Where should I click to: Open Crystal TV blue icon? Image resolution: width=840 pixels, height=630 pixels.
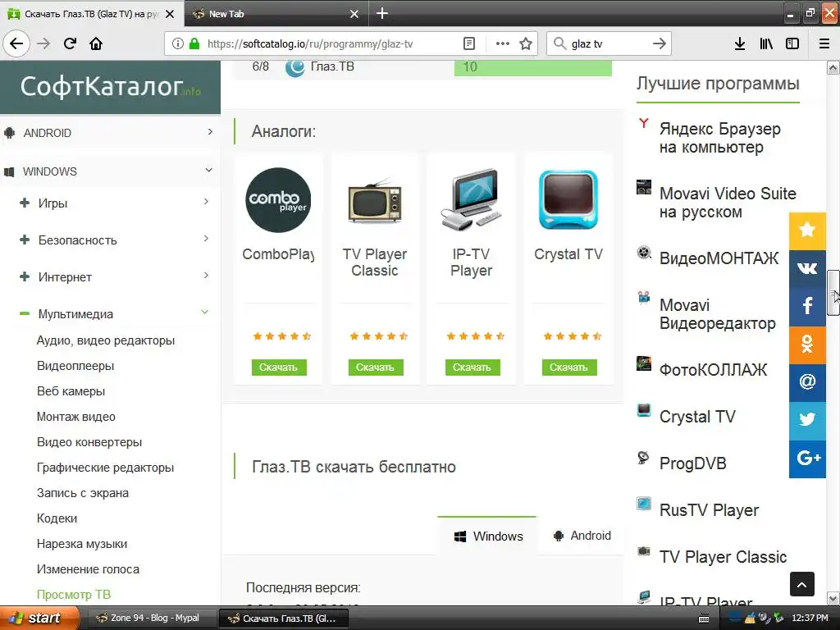click(x=568, y=199)
